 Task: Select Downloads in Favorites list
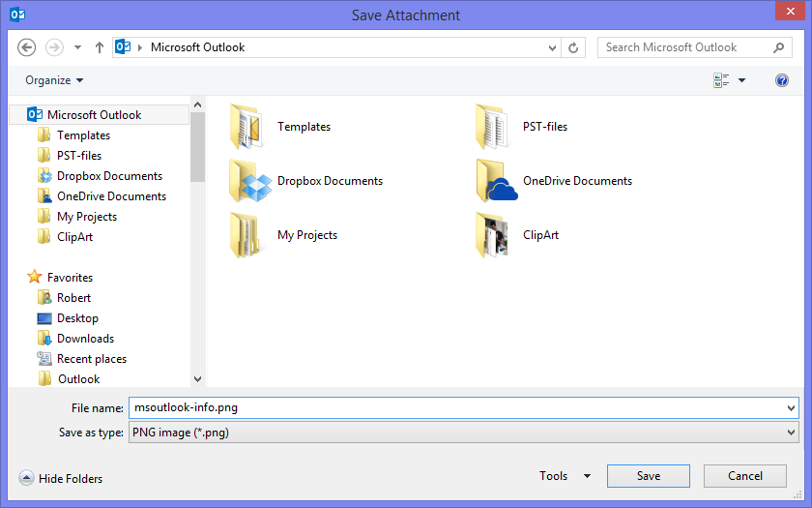tap(85, 339)
